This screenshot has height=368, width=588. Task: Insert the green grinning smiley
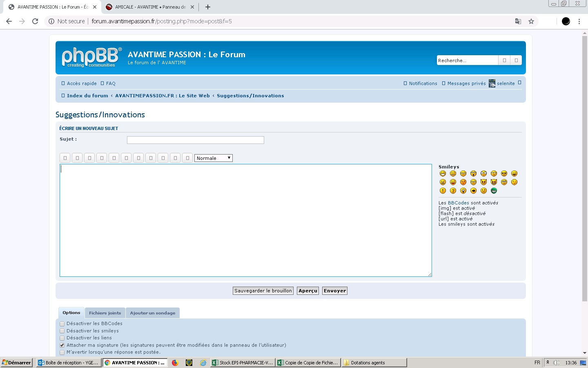[494, 191]
